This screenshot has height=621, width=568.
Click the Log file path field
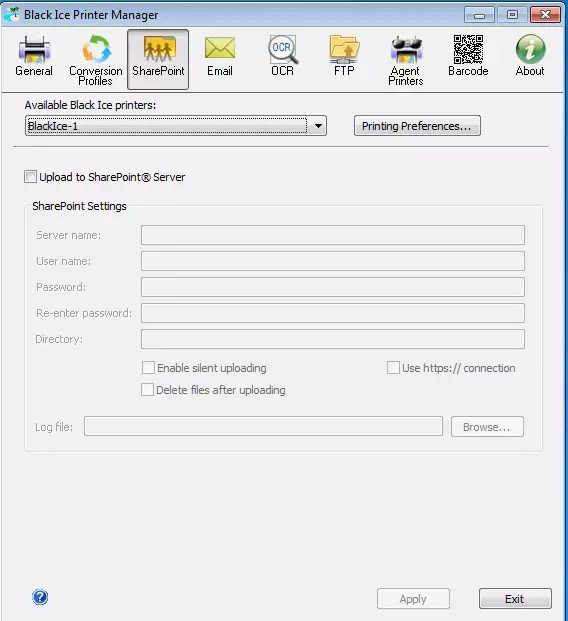click(x=263, y=426)
